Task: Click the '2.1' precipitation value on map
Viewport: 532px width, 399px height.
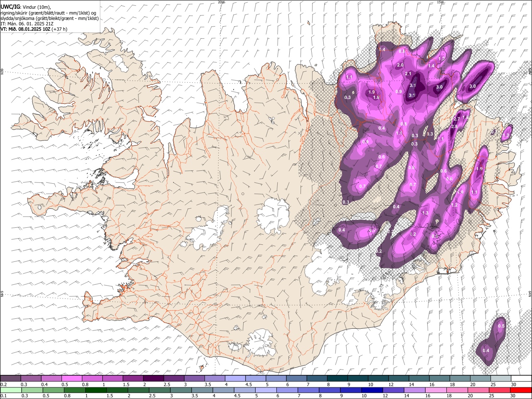Action: 408,74
